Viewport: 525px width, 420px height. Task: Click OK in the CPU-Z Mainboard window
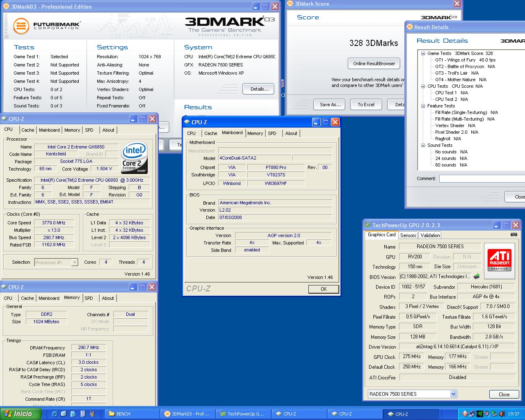pyautogui.click(x=324, y=289)
